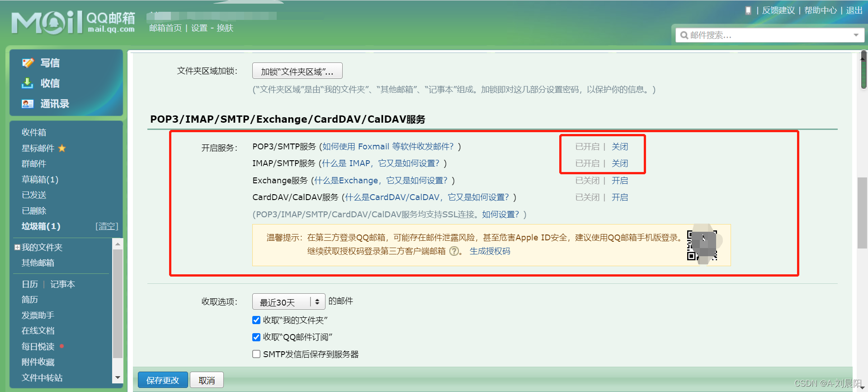Click 关闭 for POP3/SMTP服务

point(620,147)
